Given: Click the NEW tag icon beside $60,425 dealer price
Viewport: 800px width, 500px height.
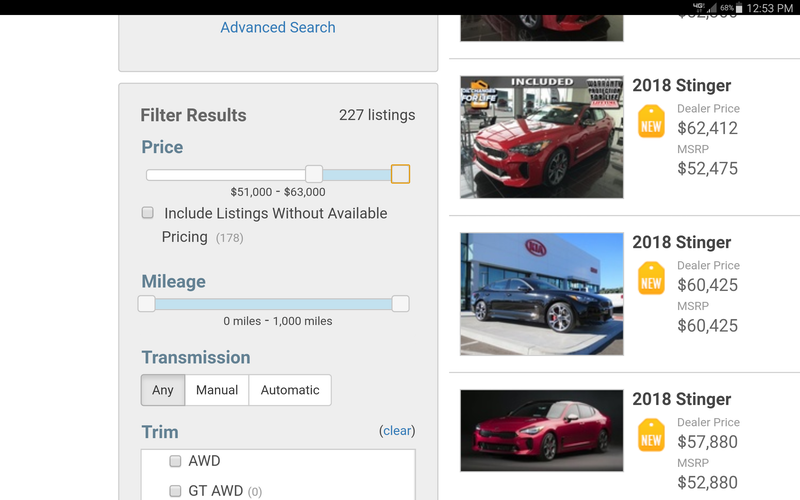Looking at the screenshot, I should [x=651, y=278].
